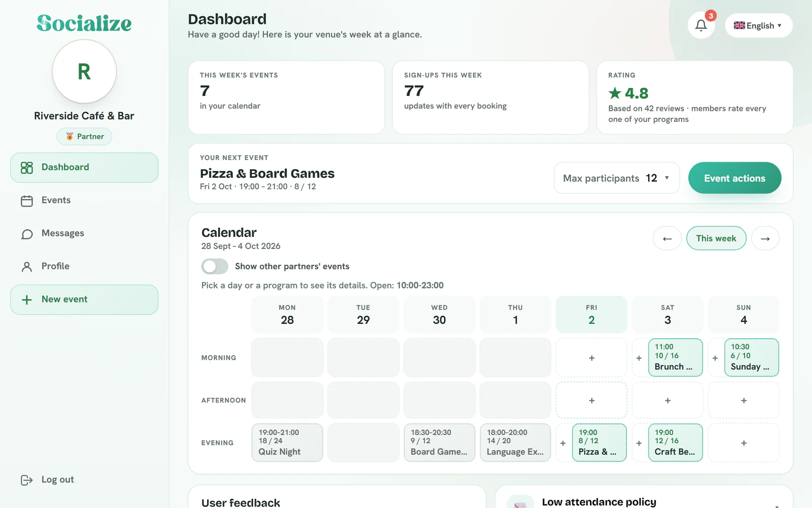The image size is (812, 508).
Task: Open Profile menu item
Action: (x=84, y=267)
